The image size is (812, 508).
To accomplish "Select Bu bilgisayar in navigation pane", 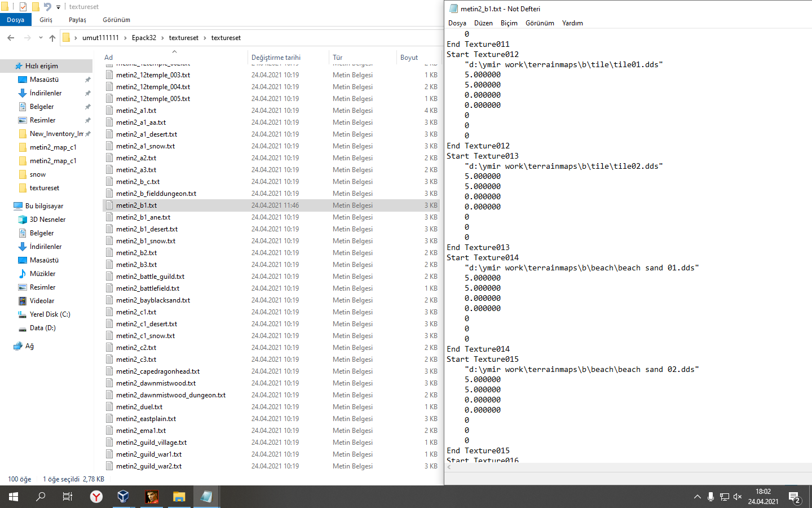I will tap(44, 206).
